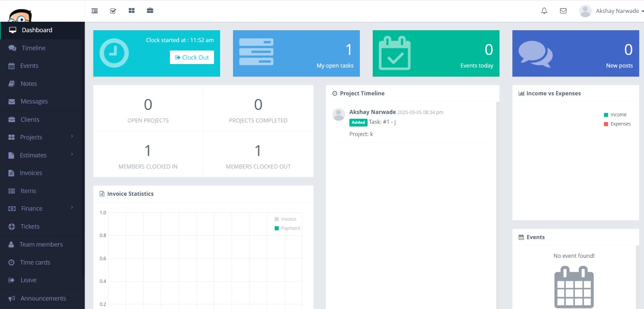The image size is (644, 309).
Task: Open the messages envelope icon in header
Action: point(563,11)
